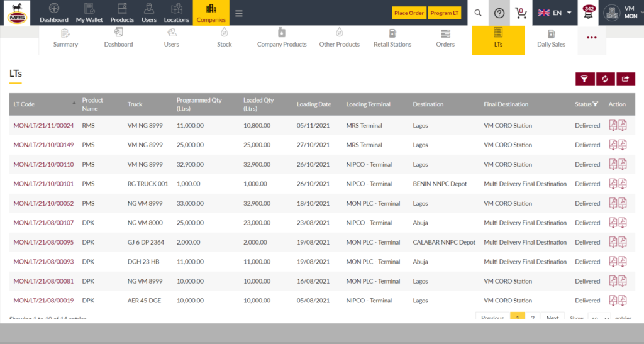Click first document icon for MON/LT/21/10/00149

(x=613, y=145)
